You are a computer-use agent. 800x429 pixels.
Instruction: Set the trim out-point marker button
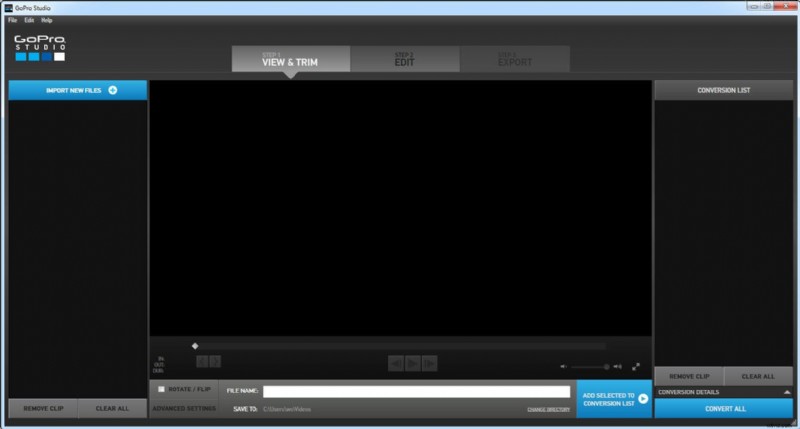click(x=215, y=362)
